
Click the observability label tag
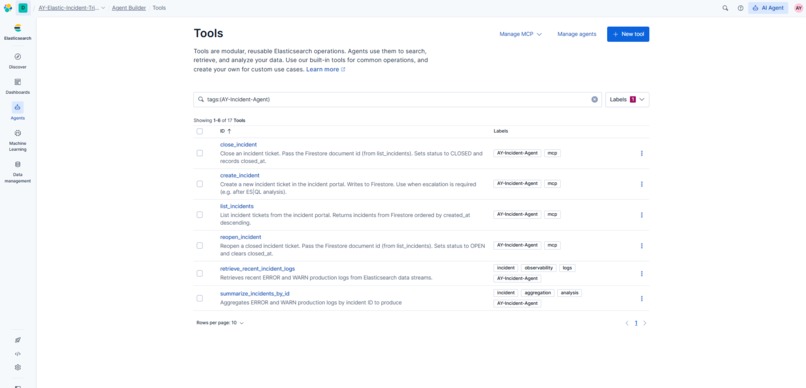pyautogui.click(x=539, y=268)
